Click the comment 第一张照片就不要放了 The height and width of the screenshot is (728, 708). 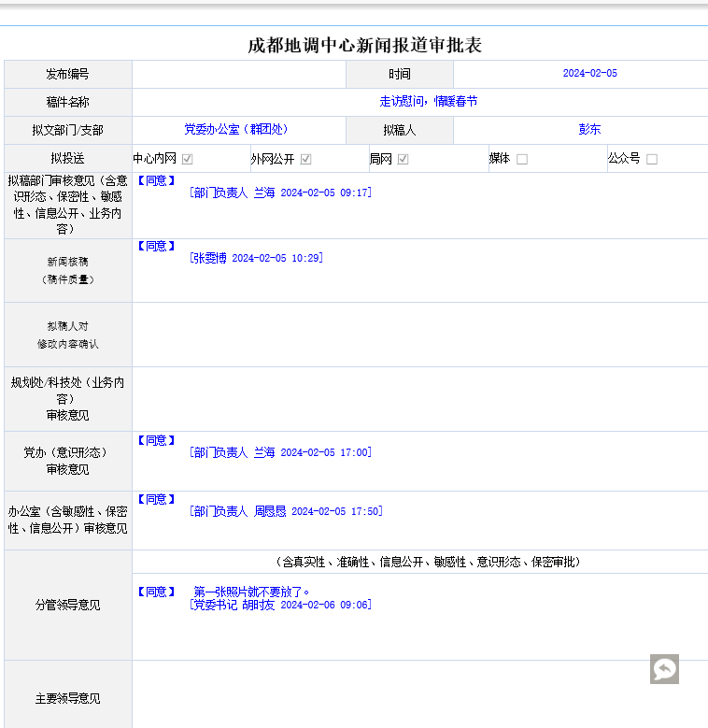251,592
